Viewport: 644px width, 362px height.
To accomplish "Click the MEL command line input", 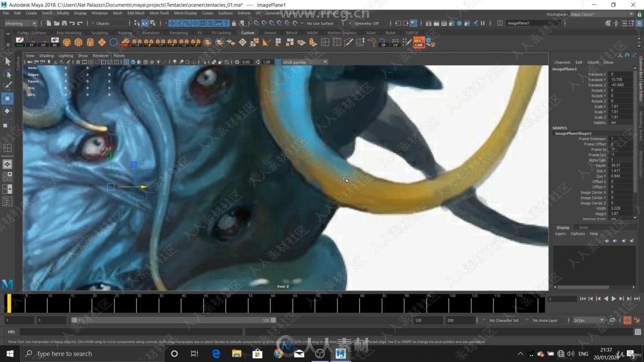I will tap(131, 332).
